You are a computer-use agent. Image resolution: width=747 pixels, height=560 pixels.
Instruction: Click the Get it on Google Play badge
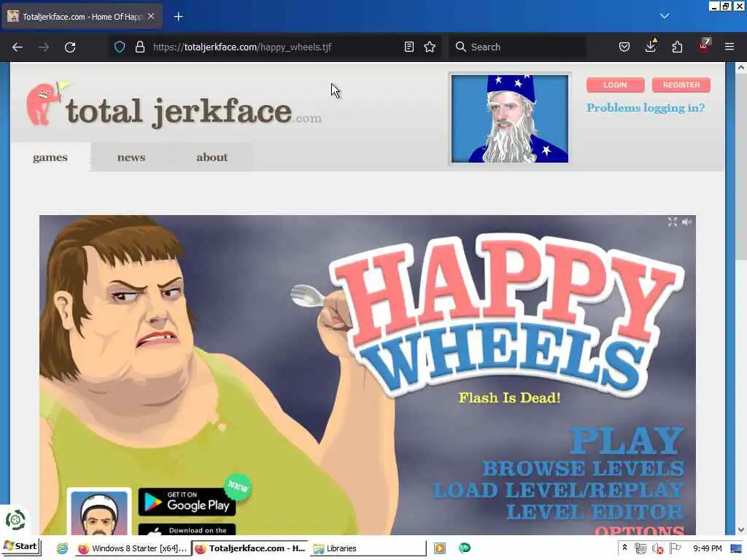pyautogui.click(x=187, y=502)
